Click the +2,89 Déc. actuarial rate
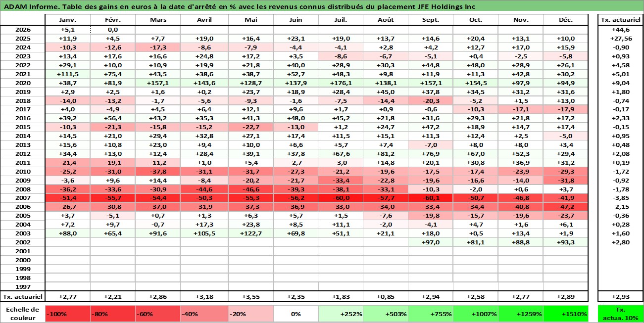 pyautogui.click(x=566, y=296)
